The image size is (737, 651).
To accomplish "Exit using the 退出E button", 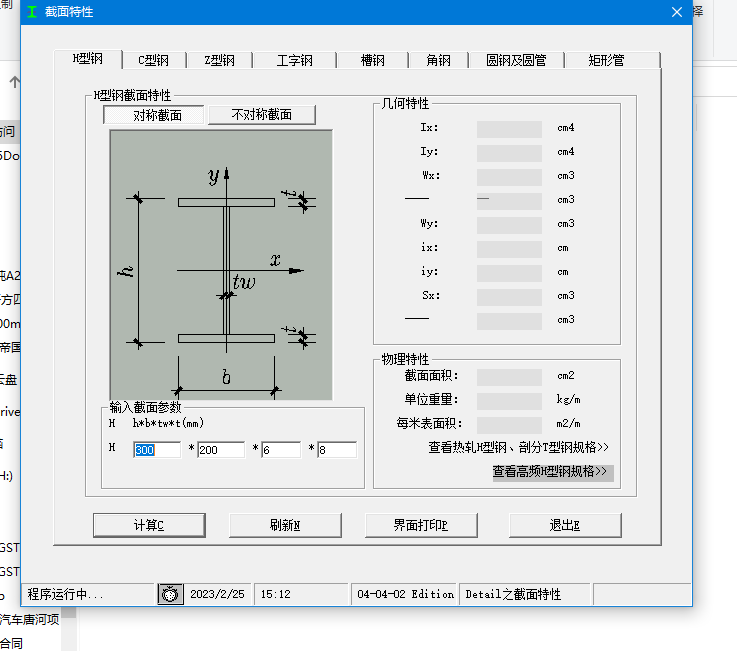I will click(565, 525).
